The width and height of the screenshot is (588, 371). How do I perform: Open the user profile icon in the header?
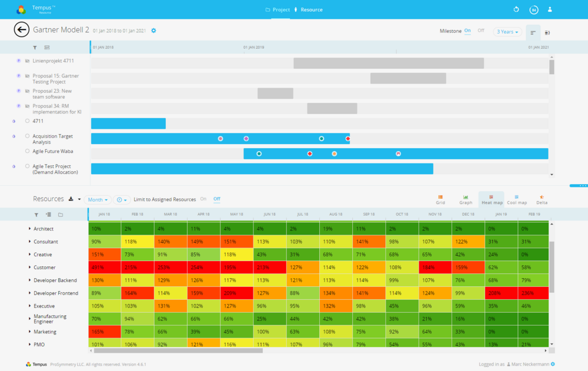point(550,9)
